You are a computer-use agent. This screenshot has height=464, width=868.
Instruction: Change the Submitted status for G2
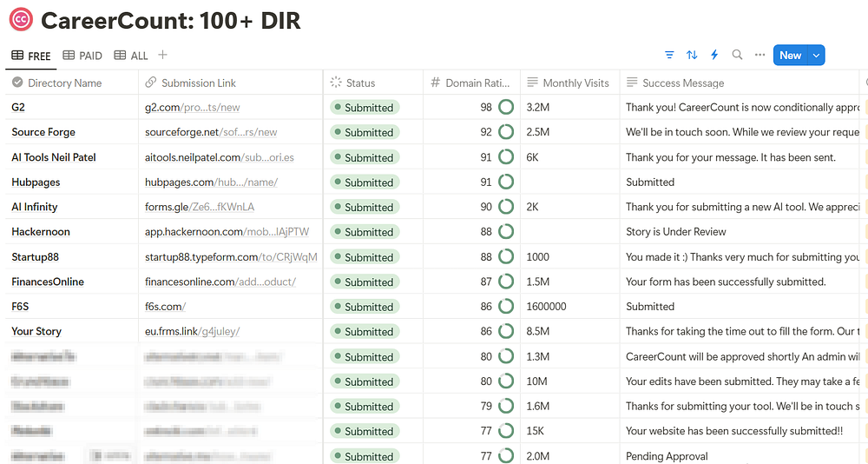[365, 108]
